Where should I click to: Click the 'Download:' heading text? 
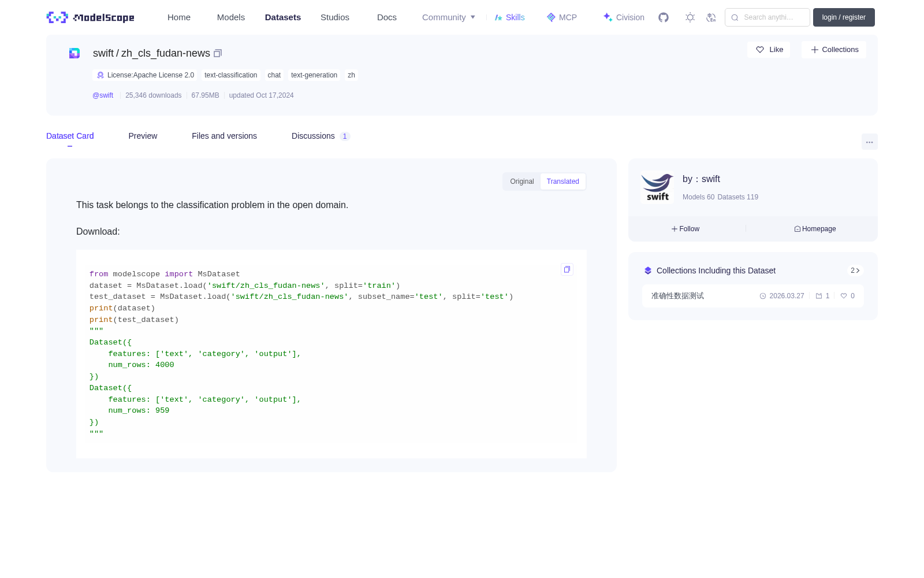point(98,231)
